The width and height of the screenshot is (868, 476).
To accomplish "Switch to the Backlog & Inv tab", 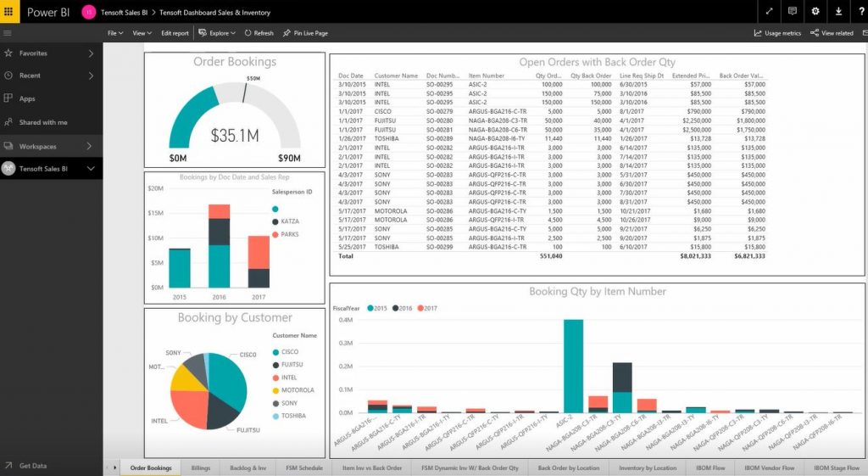I will [248, 468].
